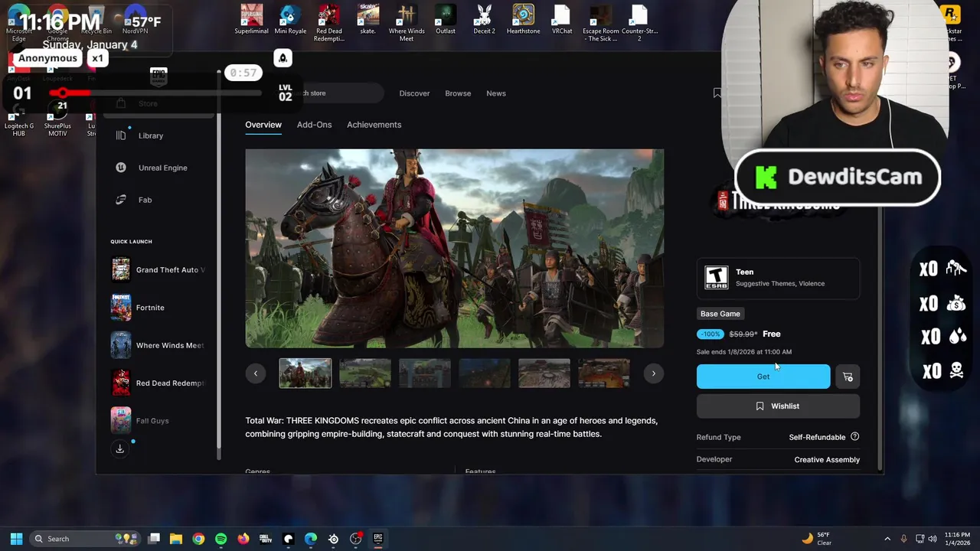
Task: Select fifth screenshot thumbnail in carousel
Action: [x=544, y=373]
